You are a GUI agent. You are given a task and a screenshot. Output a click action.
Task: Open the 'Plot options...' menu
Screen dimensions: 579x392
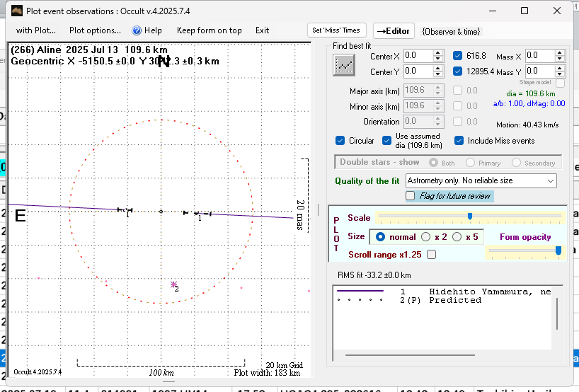(x=95, y=30)
